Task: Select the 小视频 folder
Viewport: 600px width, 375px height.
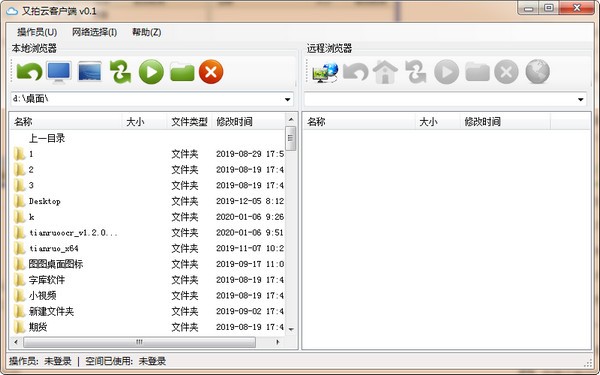Action: point(42,295)
